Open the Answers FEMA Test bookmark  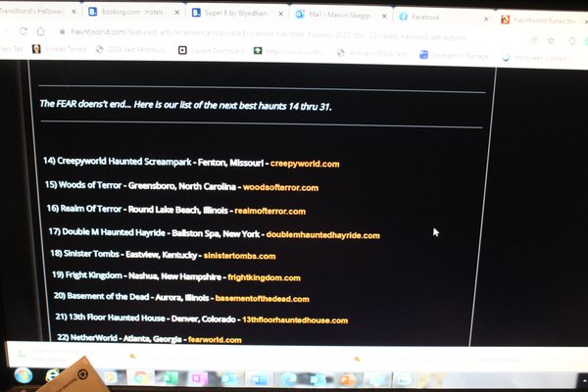[x=372, y=53]
